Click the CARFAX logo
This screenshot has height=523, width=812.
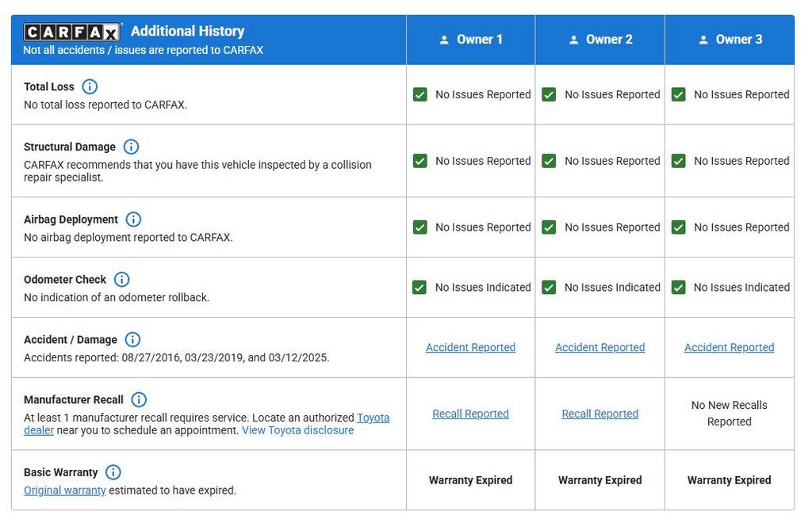[72, 32]
